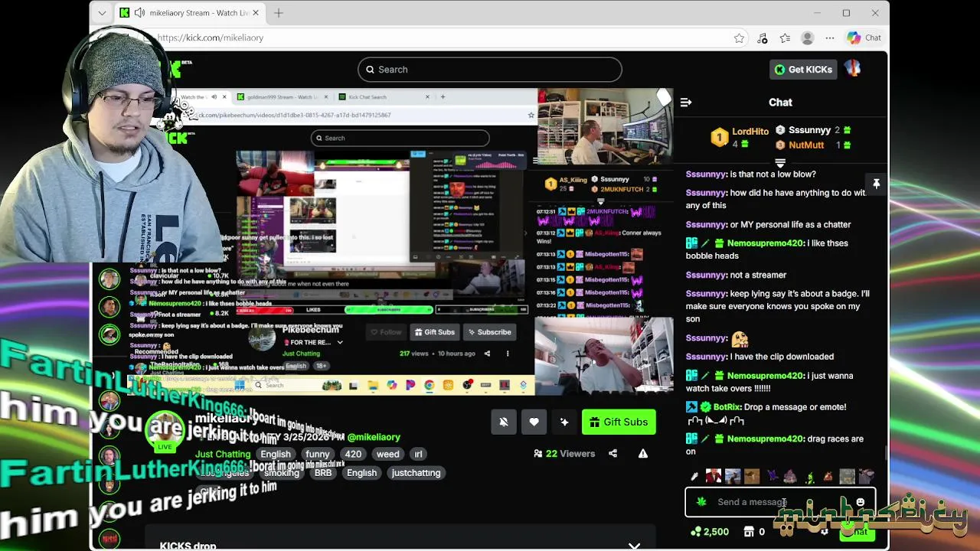Viewport: 980px width, 551px height.
Task: Select the funny tag
Action: tap(317, 455)
